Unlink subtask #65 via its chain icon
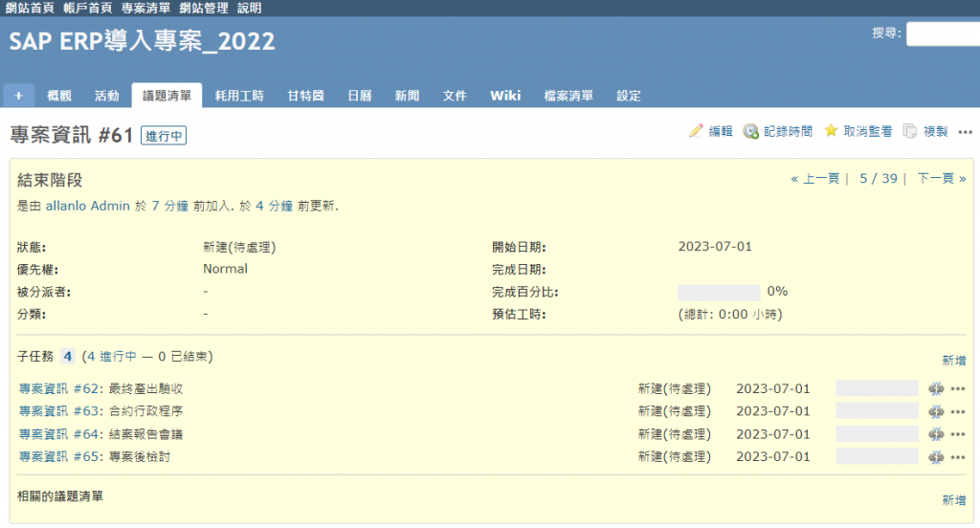980x528 pixels. point(936,457)
